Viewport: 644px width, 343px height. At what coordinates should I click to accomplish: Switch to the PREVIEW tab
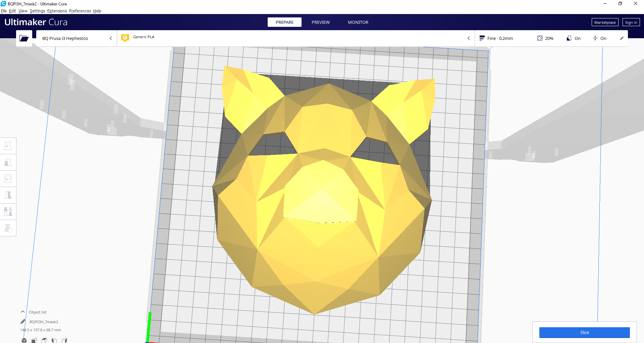(x=320, y=22)
